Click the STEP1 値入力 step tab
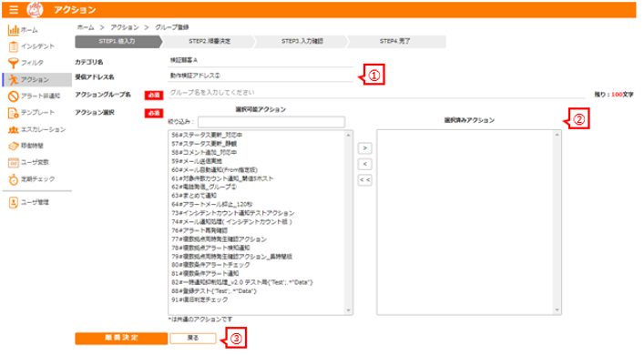Screen dimensions: 644x355 coord(118,42)
